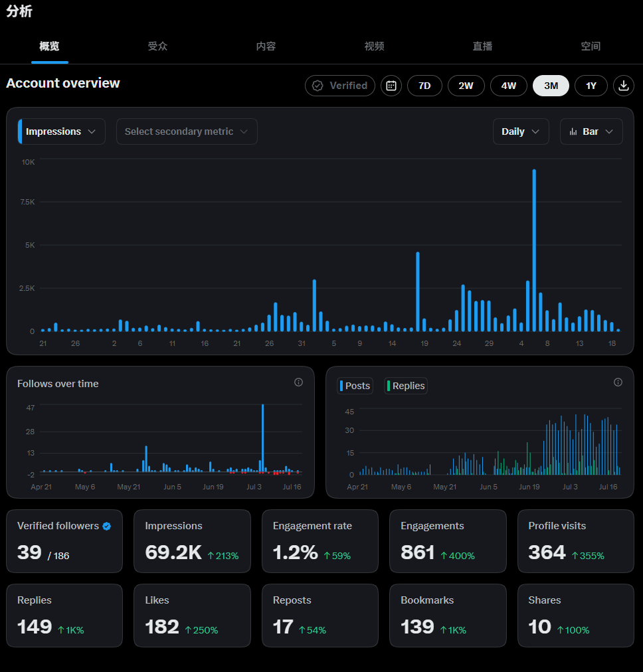Click the bar chart icon in the Bar selector
This screenshot has width=643, height=672.
[573, 131]
